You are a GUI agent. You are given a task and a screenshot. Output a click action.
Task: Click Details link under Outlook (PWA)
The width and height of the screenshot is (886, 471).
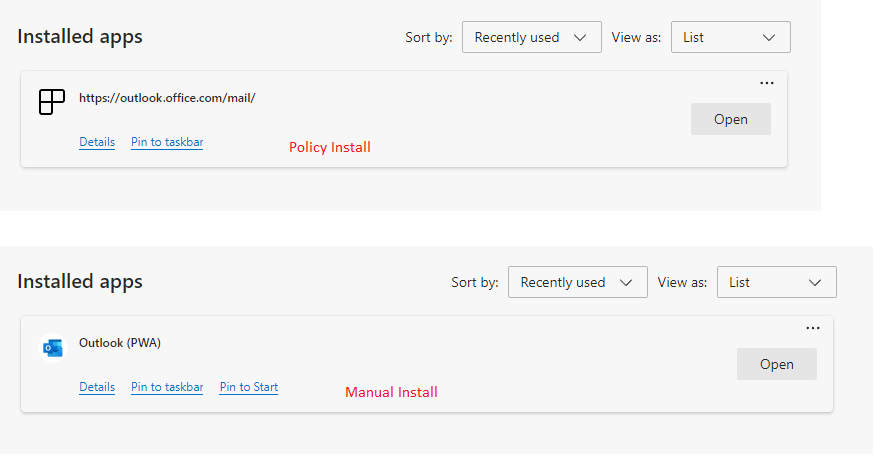click(97, 387)
